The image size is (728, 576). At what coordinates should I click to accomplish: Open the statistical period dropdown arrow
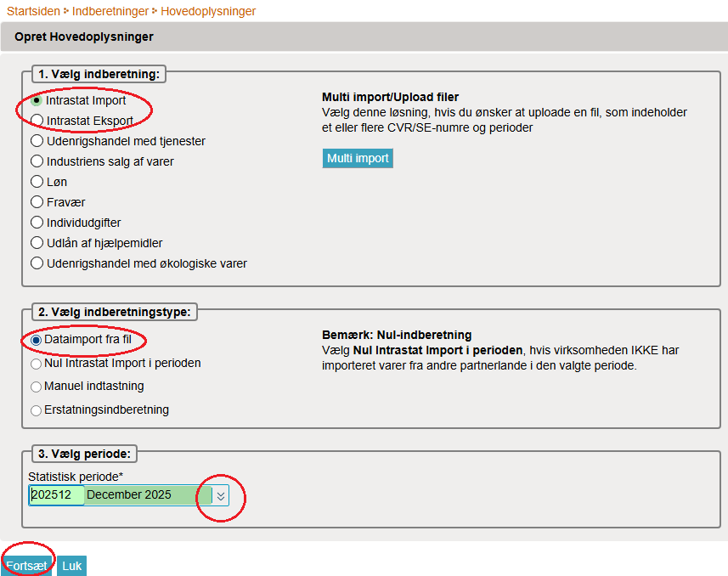(x=221, y=495)
